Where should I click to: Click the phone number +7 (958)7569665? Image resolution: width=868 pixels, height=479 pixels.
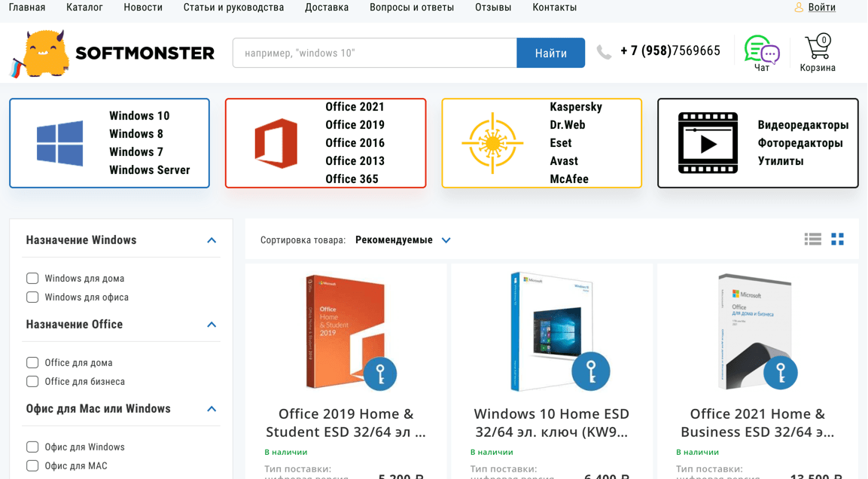coord(670,51)
